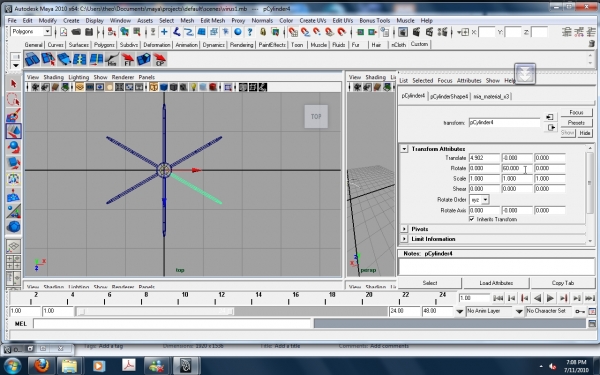Click the Render Current Frame clapper icon
Viewport: 600px width, 375px height.
tap(416, 32)
